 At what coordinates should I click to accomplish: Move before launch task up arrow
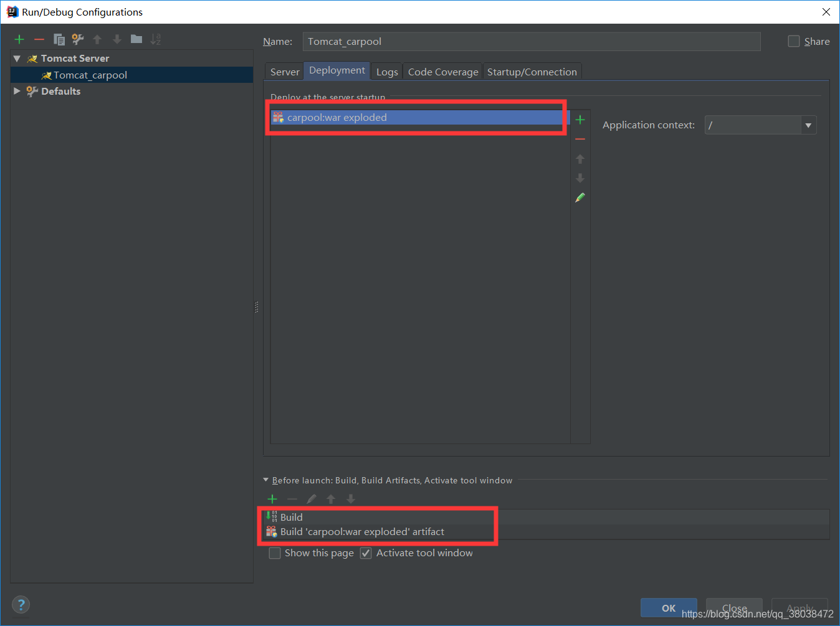[331, 499]
